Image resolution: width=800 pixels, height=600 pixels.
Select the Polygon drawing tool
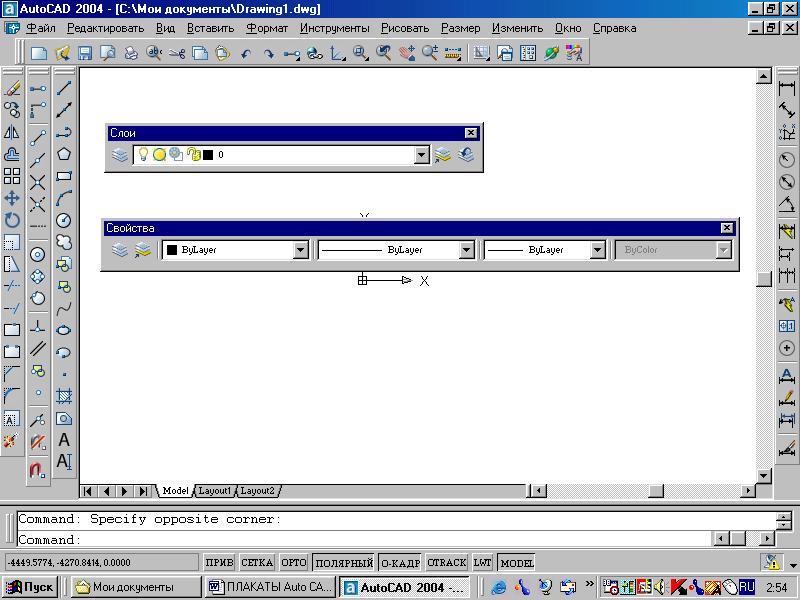pos(64,154)
